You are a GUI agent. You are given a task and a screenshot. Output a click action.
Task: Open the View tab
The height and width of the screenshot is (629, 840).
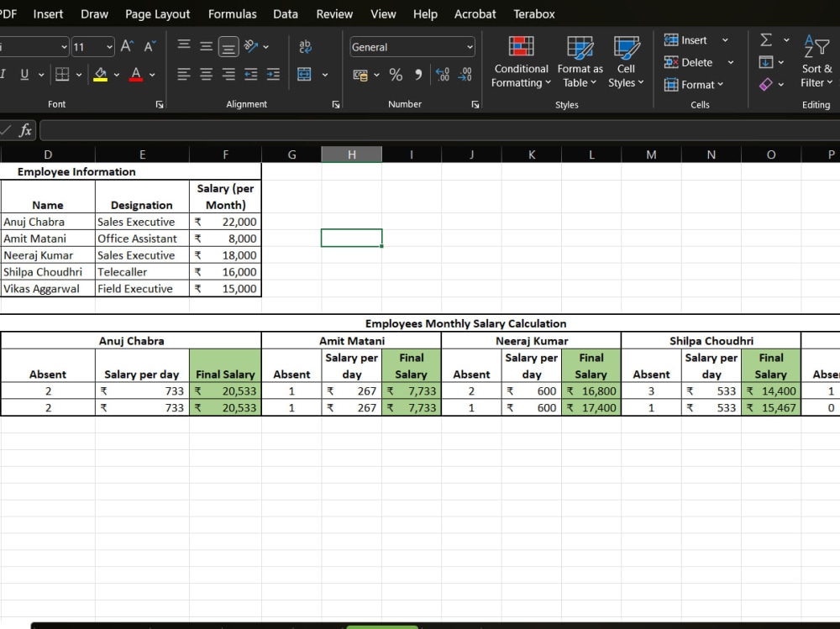pyautogui.click(x=384, y=14)
